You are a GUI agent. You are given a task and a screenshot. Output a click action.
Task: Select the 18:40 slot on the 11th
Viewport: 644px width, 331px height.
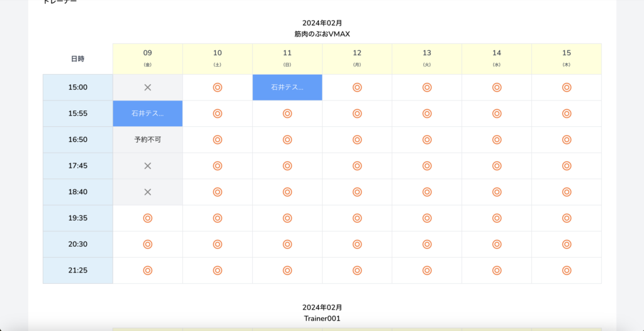point(287,192)
